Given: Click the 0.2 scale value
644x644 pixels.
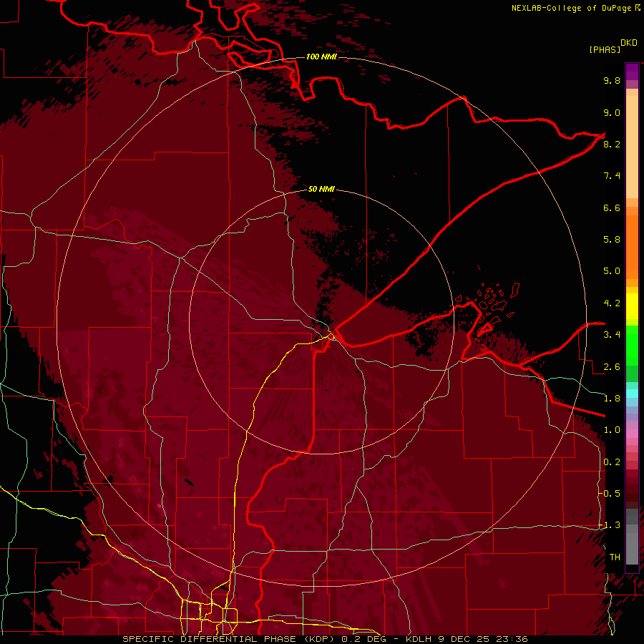Looking at the screenshot, I should tap(612, 462).
